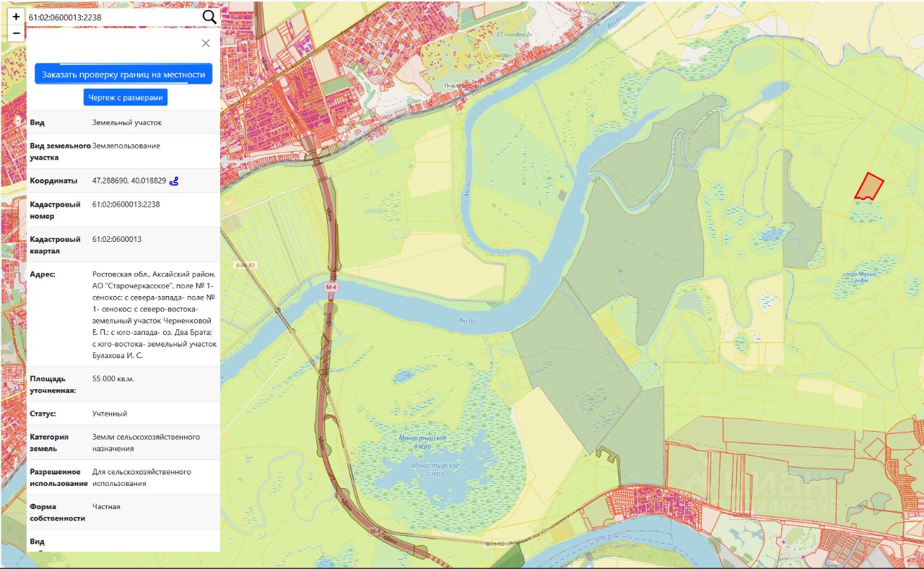Focus the cadastral number search field
The image size is (924, 569).
113,17
